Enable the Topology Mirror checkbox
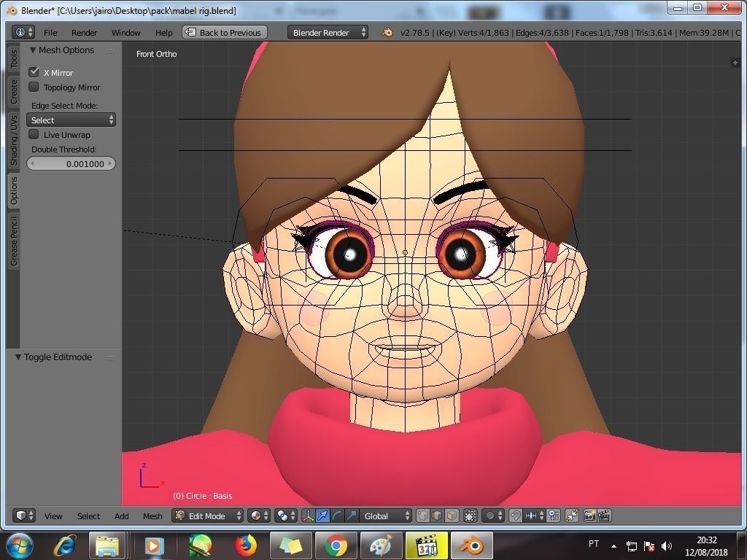This screenshot has width=747, height=560. [34, 87]
